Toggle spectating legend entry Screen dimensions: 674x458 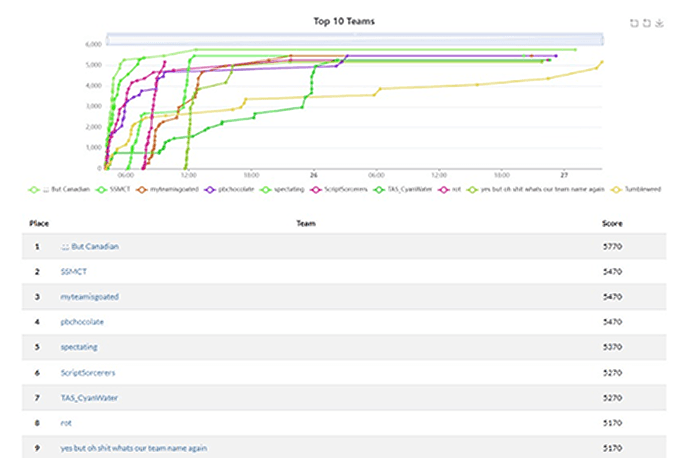pyautogui.click(x=282, y=189)
